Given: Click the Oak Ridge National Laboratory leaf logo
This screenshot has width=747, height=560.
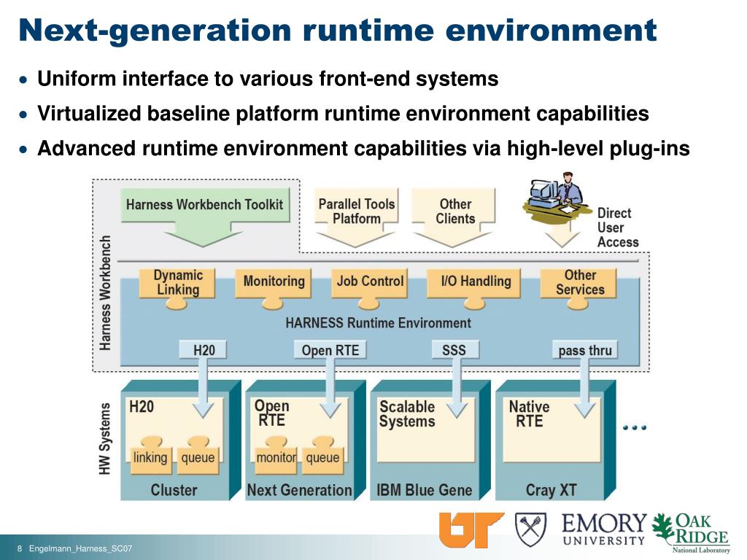Looking at the screenshot, I should 691,532.
